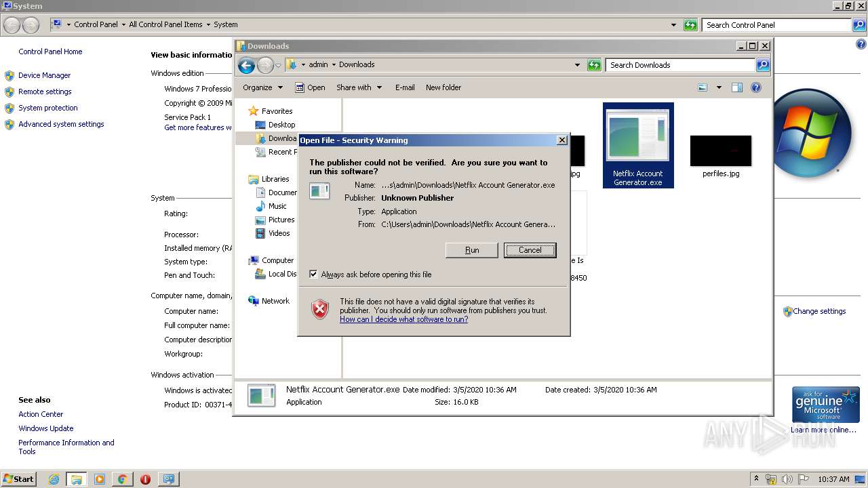Open the Start menu

point(19,479)
